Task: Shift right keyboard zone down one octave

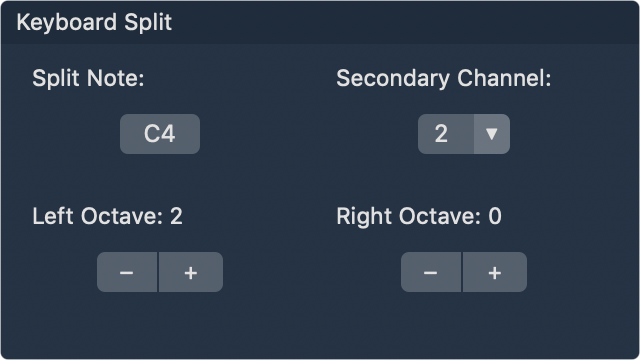Action: click(431, 272)
